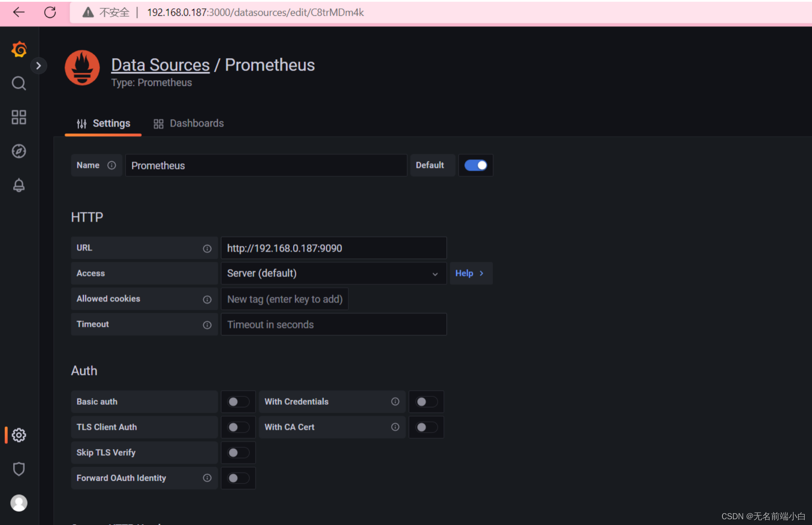Click the browser address bar URL

[x=255, y=12]
